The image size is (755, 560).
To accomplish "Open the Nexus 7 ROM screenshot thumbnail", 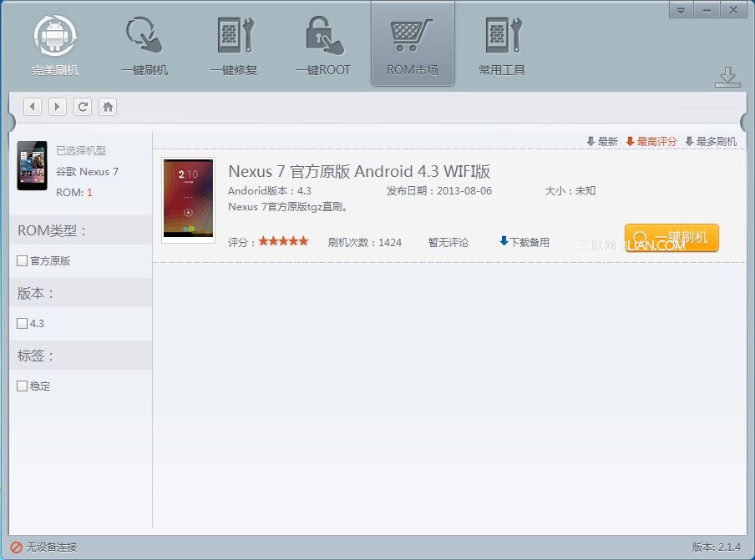I will pos(188,200).
